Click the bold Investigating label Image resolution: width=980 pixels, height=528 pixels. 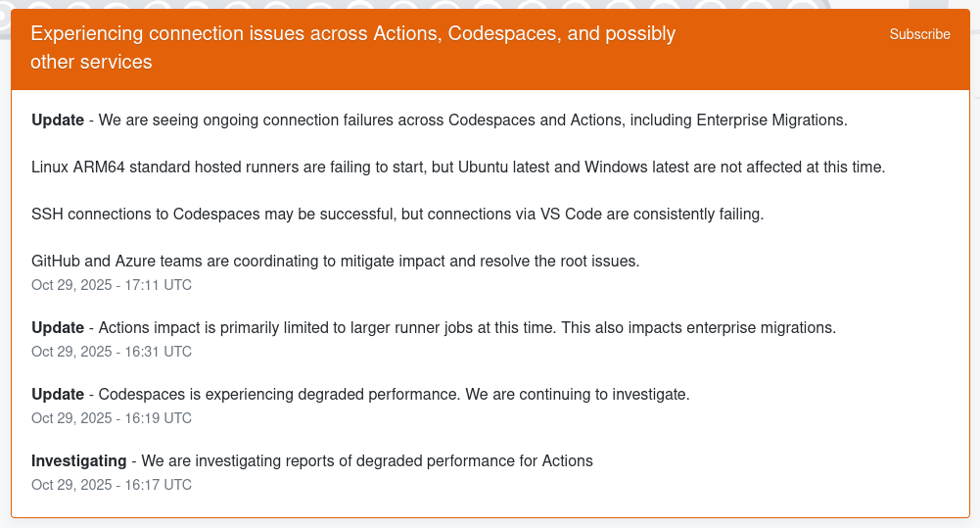78,460
